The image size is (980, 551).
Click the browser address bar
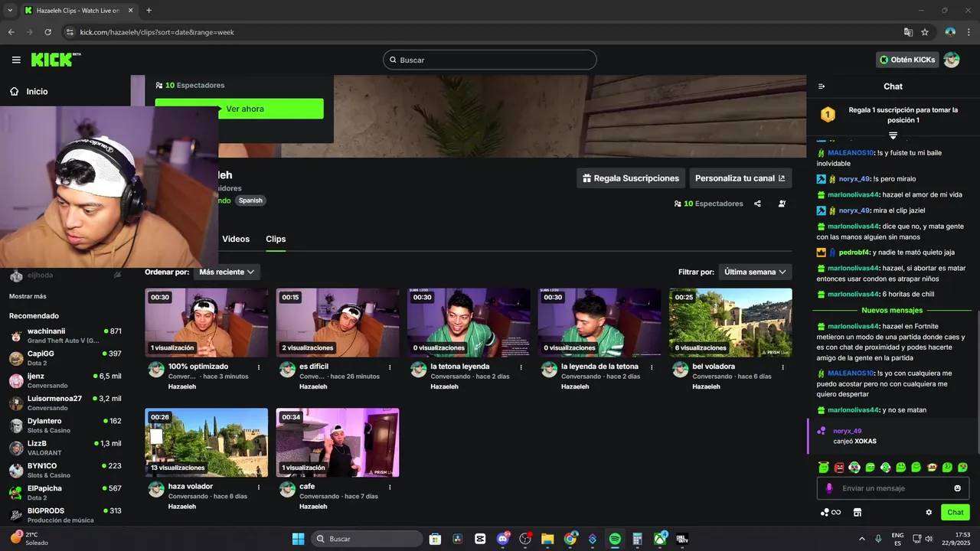(x=482, y=32)
